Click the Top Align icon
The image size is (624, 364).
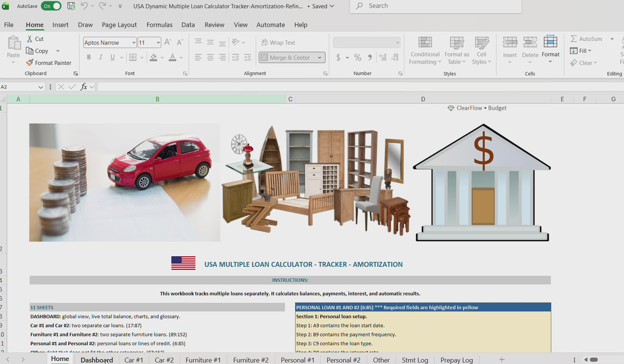[198, 43]
